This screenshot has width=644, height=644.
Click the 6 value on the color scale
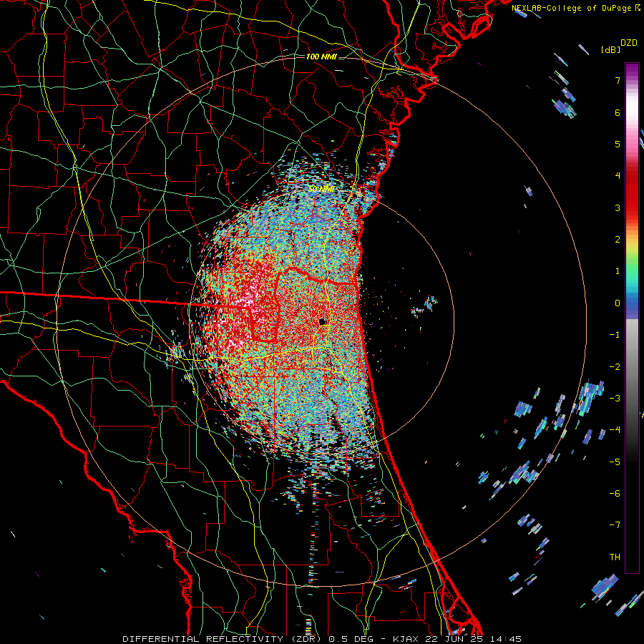point(618,112)
